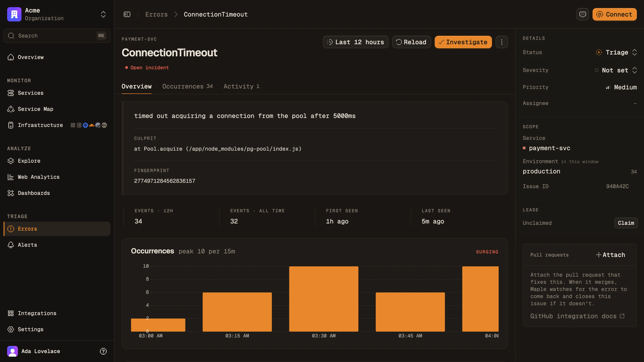
Task: Attach a pull request
Action: (610, 255)
